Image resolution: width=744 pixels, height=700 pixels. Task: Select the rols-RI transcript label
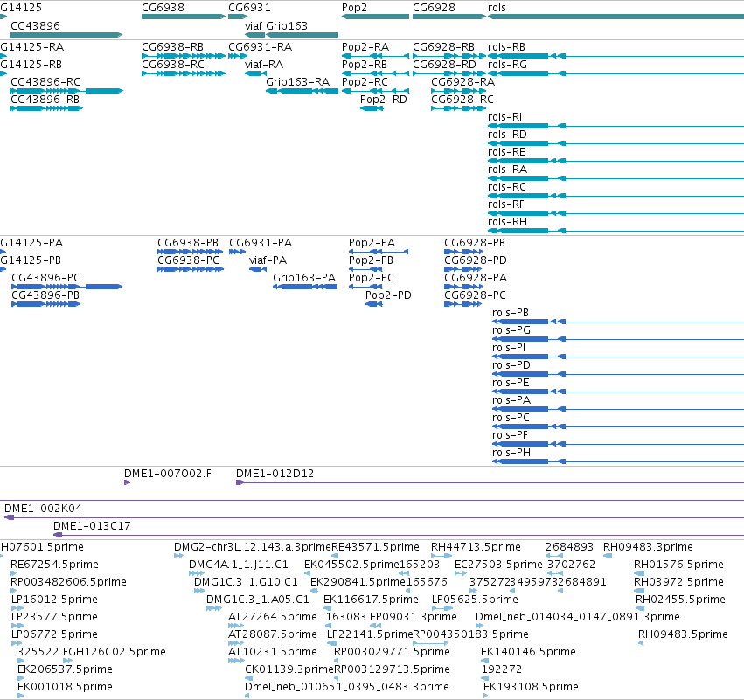[504, 117]
